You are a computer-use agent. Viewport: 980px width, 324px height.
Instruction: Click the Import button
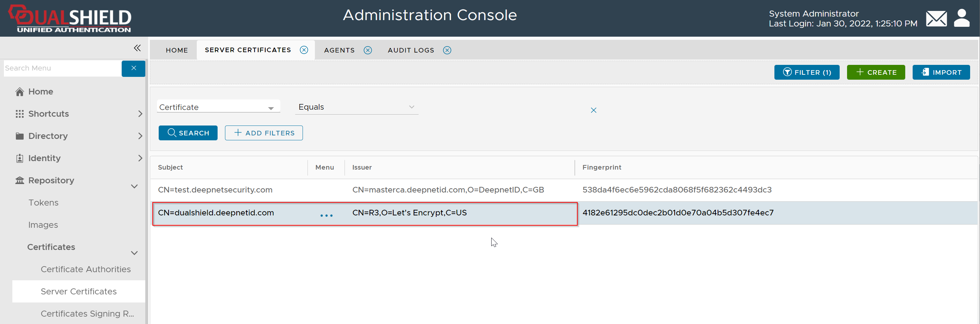(x=941, y=72)
